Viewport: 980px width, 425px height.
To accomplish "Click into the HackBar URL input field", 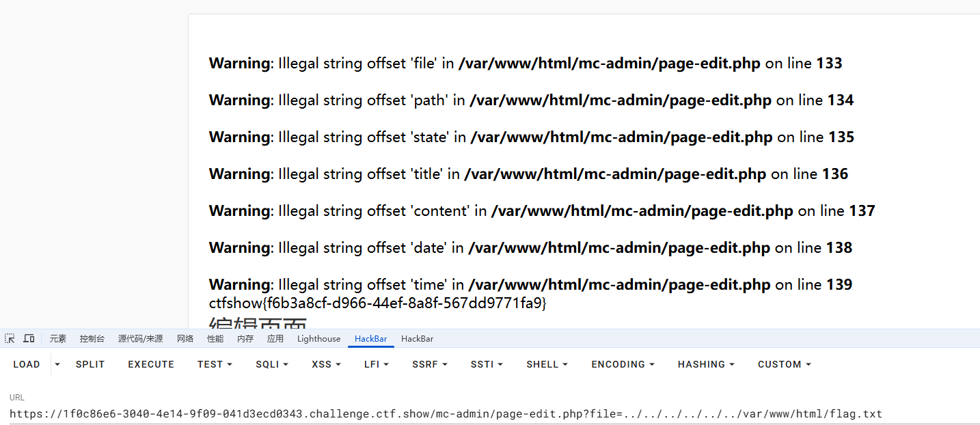I will click(478, 414).
